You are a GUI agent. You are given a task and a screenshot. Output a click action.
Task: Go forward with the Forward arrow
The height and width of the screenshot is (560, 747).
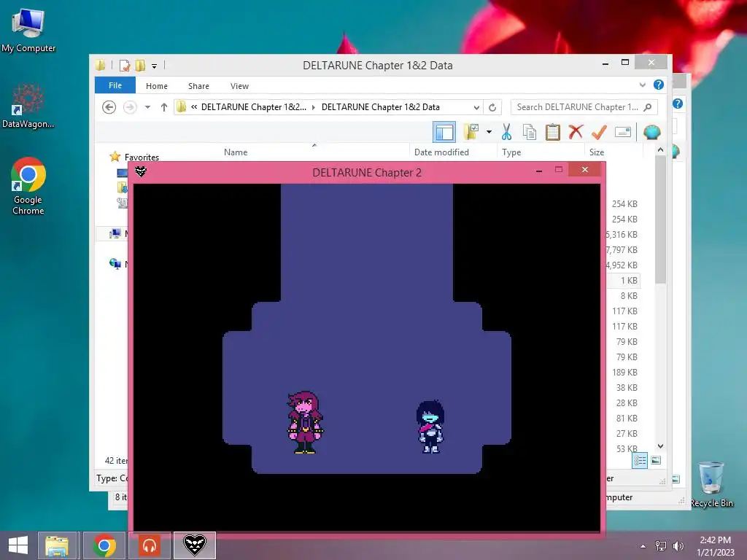(x=130, y=107)
